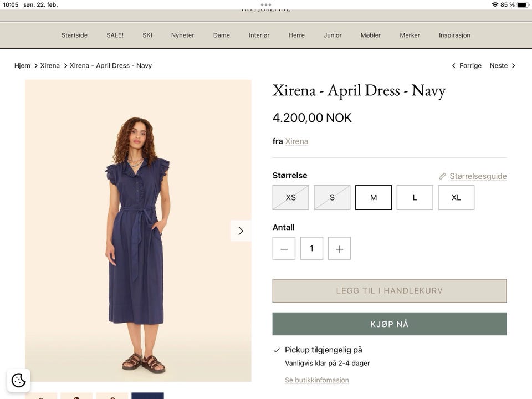
Task: Open Inspirasjon menu
Action: coord(454,35)
